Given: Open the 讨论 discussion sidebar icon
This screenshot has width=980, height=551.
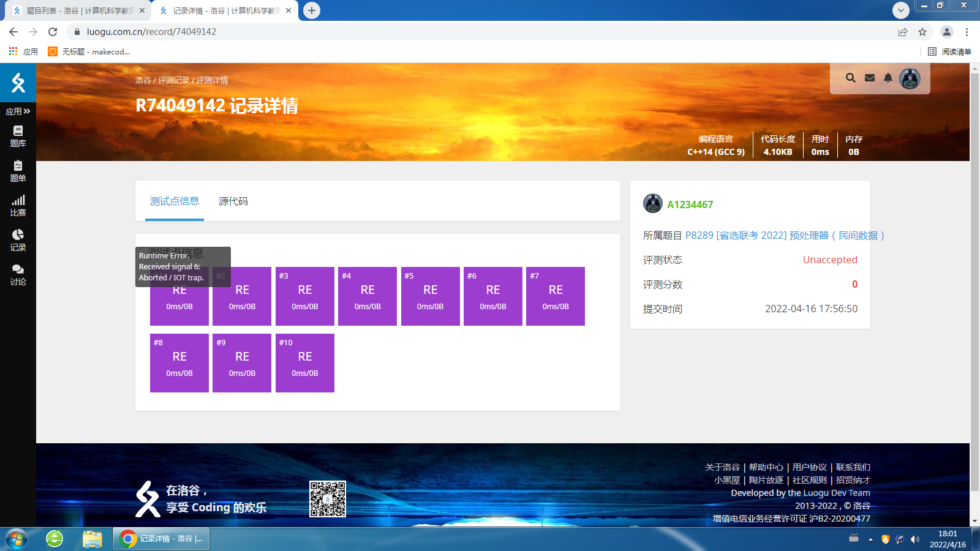Looking at the screenshot, I should [x=18, y=275].
